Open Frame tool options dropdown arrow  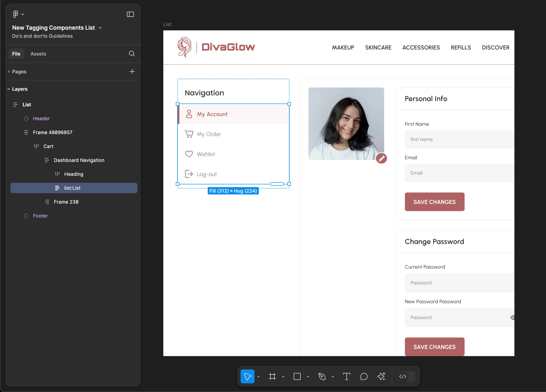283,377
